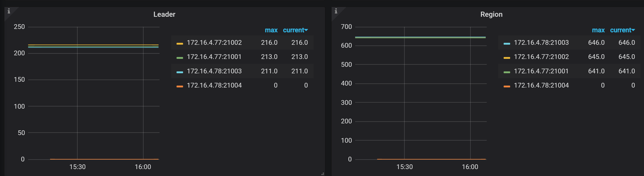The width and height of the screenshot is (644, 176).
Task: Open the Region panel title menu
Action: [x=491, y=14]
